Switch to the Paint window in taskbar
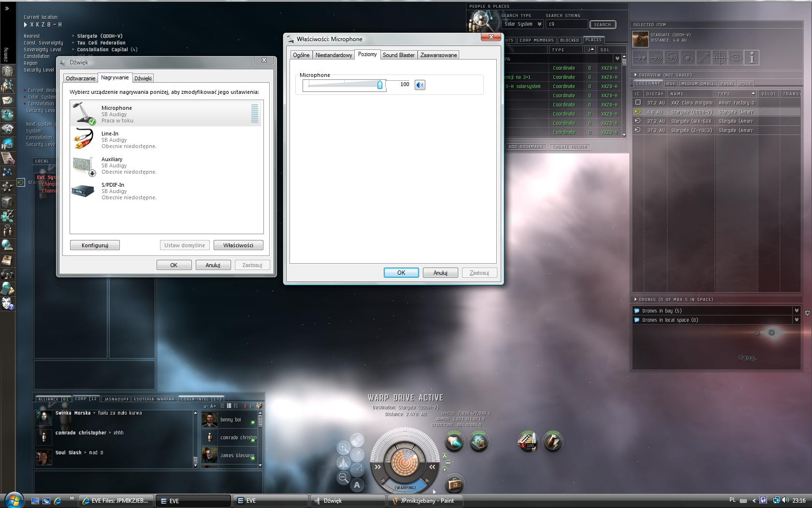The height and width of the screenshot is (508, 812). [x=426, y=501]
